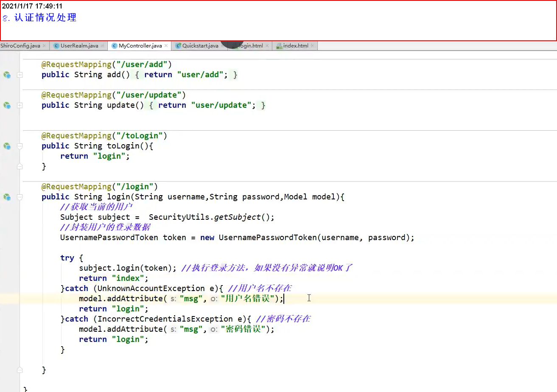
Task: Click the "user/update" return string
Action: pyautogui.click(x=221, y=105)
